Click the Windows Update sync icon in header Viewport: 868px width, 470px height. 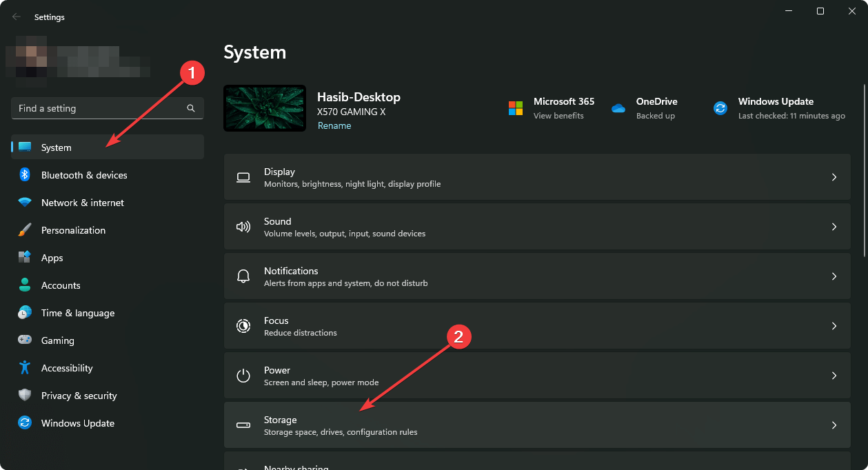click(x=720, y=108)
